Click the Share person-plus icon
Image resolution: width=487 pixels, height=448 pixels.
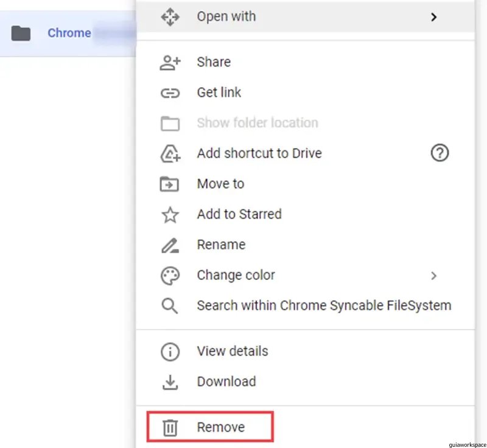point(170,63)
